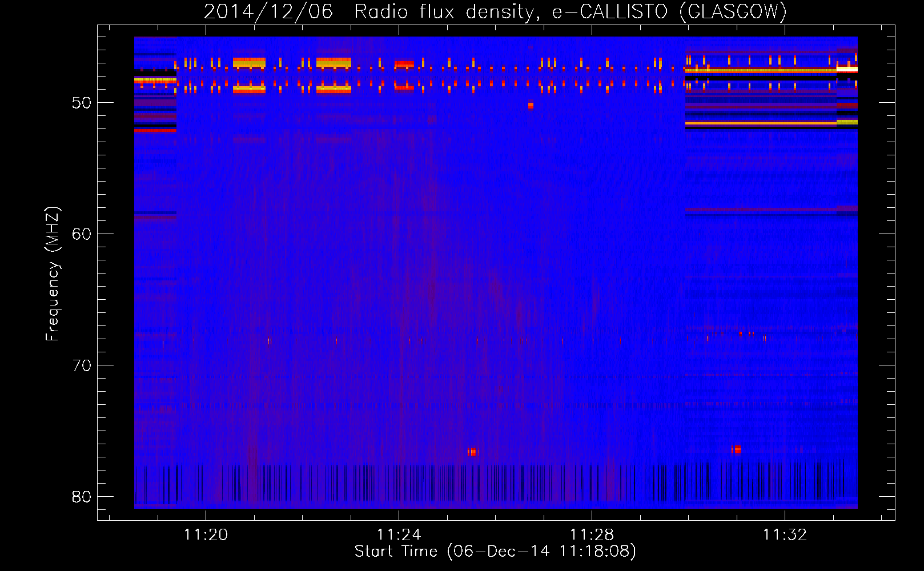Click the 11:24 time tick label

tap(399, 534)
